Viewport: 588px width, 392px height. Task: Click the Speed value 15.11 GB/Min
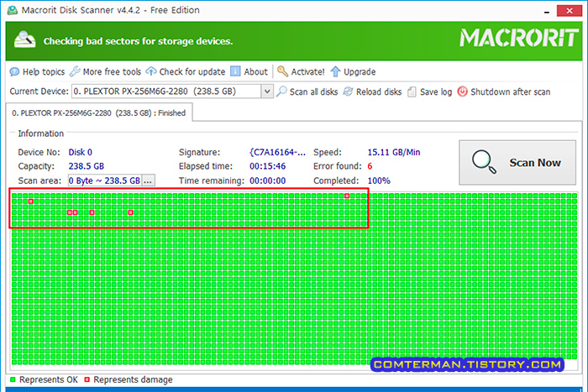click(x=394, y=152)
